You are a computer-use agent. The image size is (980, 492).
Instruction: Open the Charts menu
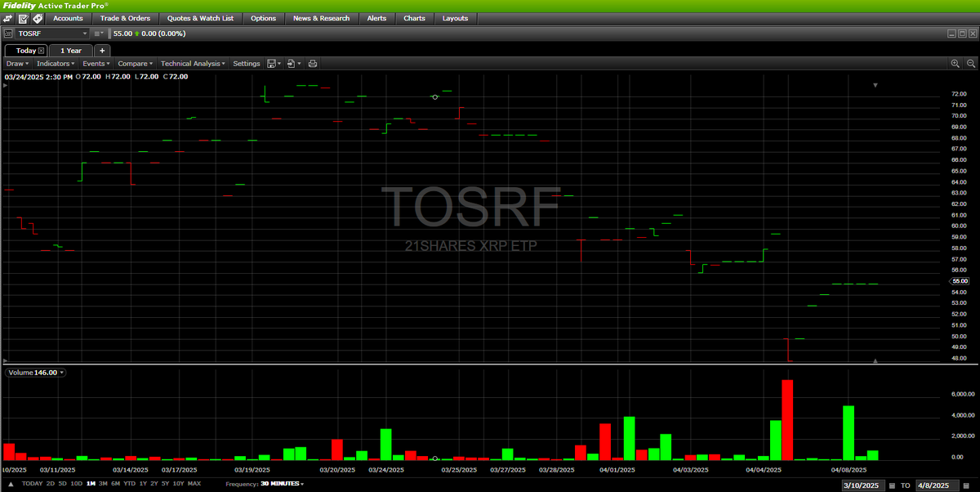(414, 18)
